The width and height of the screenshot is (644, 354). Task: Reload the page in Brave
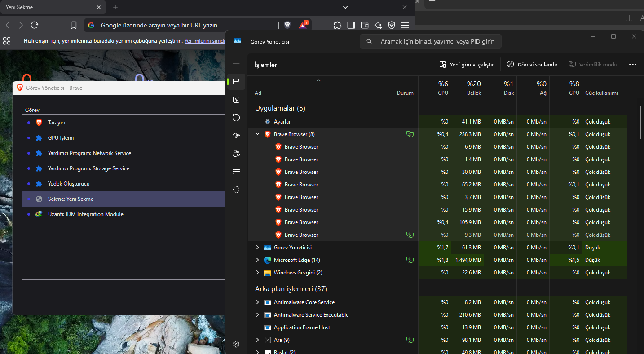pyautogui.click(x=35, y=25)
